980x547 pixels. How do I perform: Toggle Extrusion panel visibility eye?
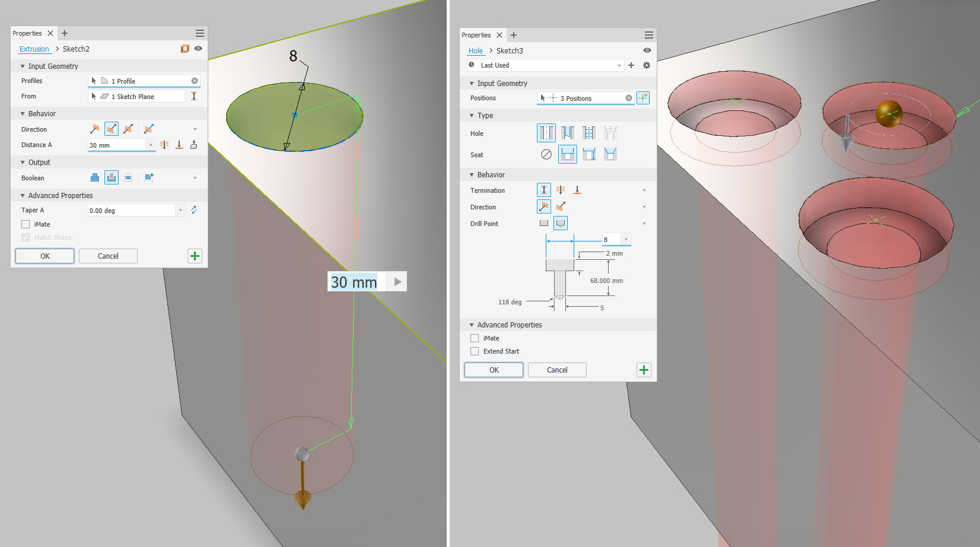click(198, 49)
